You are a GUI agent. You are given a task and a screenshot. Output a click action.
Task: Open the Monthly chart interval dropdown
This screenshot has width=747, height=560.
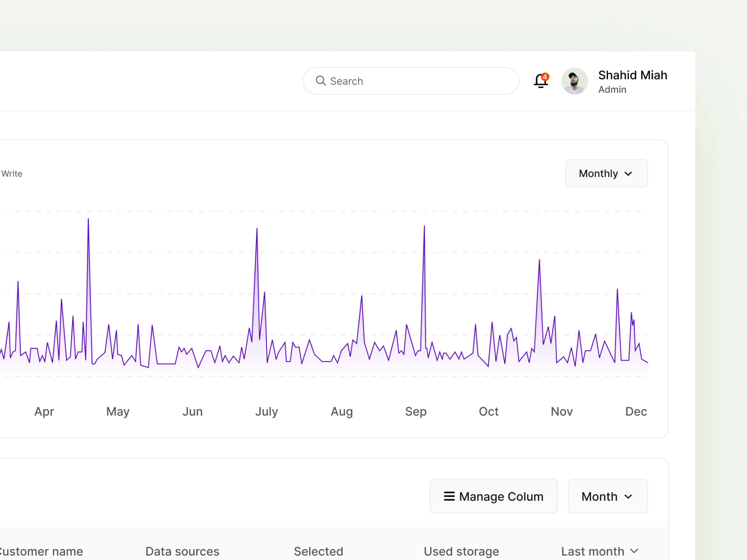click(x=606, y=173)
